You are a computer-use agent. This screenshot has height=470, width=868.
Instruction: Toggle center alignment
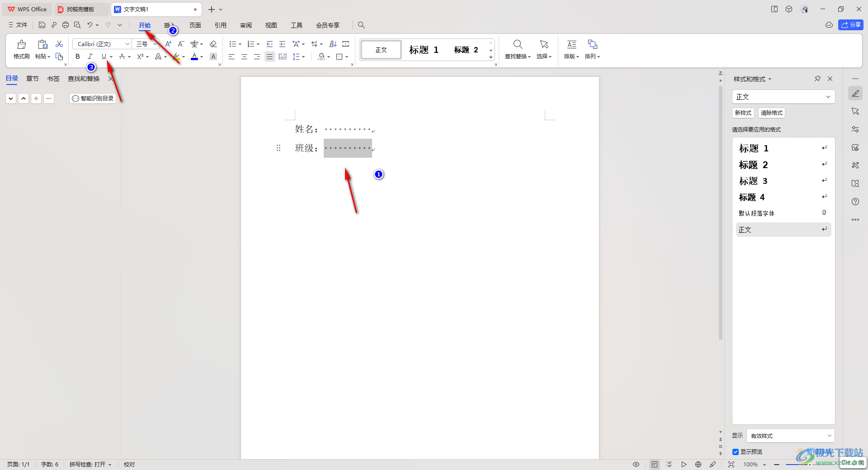pyautogui.click(x=244, y=56)
